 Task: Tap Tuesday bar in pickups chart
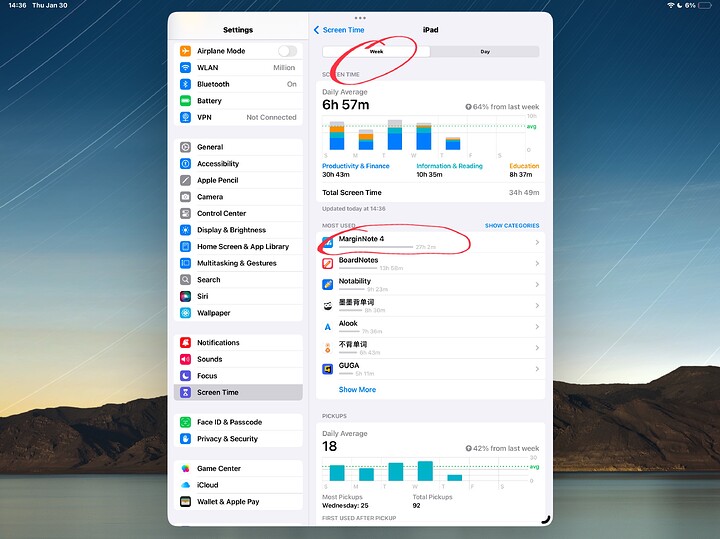click(395, 472)
